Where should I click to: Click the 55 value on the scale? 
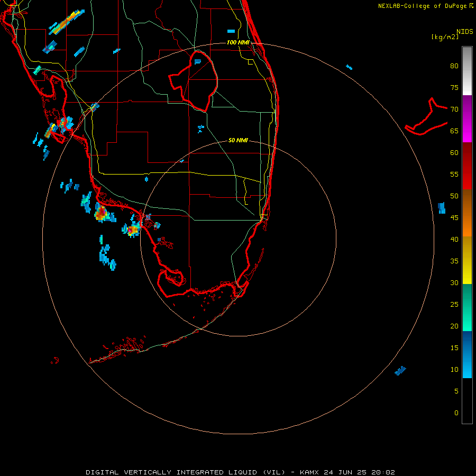(x=454, y=174)
